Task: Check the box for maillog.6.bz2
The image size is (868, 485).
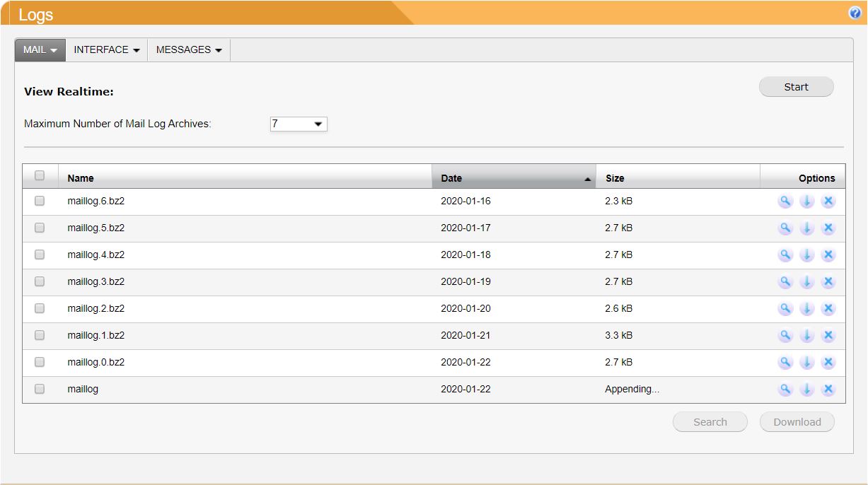Action: [x=40, y=201]
